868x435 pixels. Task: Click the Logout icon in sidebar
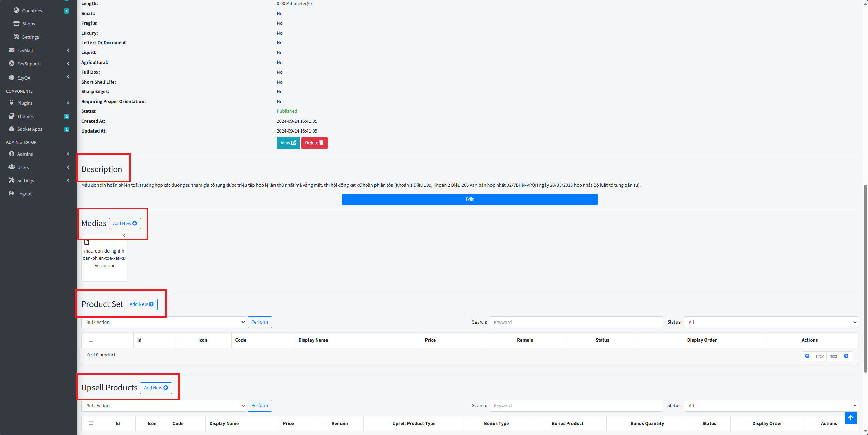click(x=12, y=193)
